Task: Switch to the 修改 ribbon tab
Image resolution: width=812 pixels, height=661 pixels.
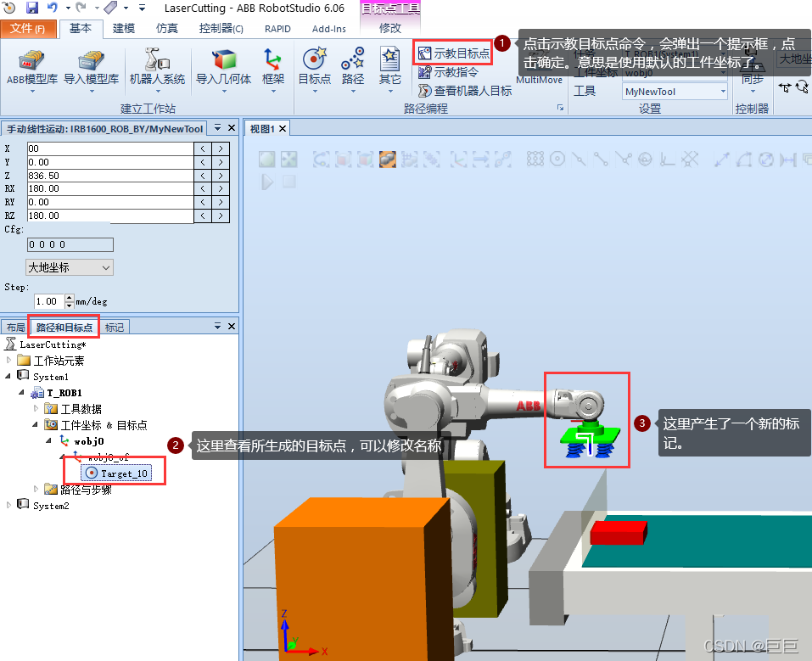Action: pyautogui.click(x=390, y=29)
